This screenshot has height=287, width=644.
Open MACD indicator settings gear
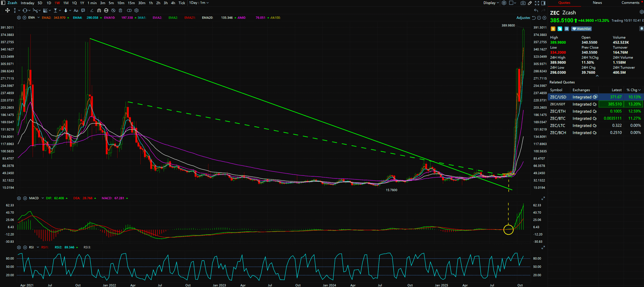(x=19, y=198)
